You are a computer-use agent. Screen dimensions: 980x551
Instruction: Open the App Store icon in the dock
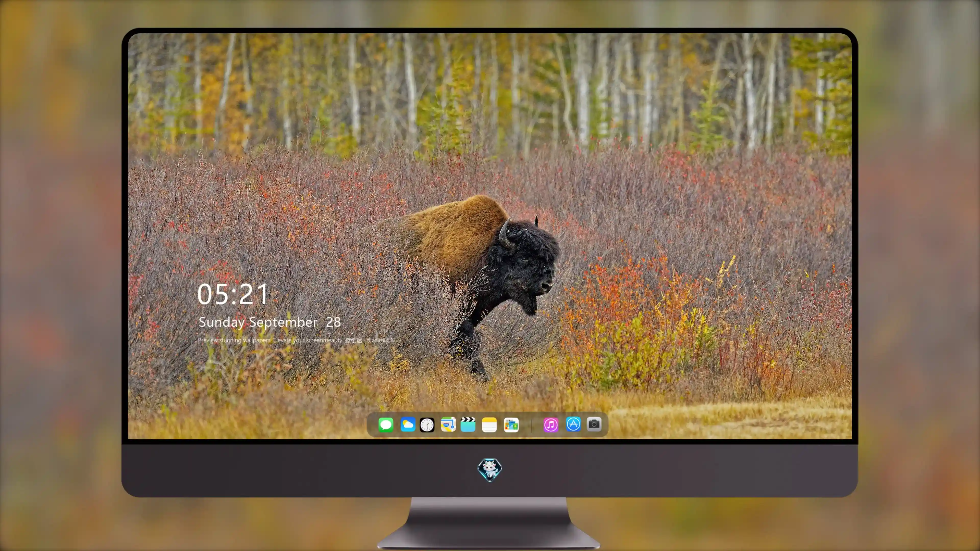(x=573, y=424)
